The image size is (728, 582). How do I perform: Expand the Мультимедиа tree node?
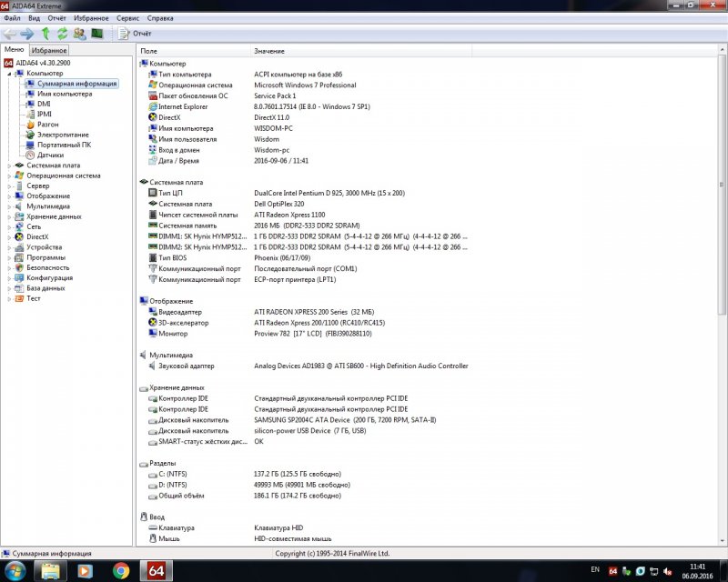click(9, 206)
